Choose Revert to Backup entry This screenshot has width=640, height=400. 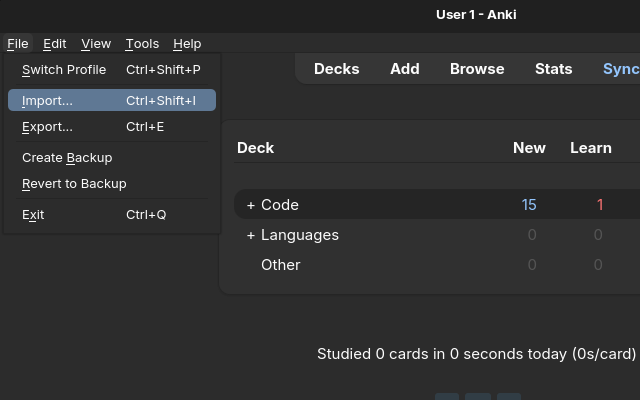tap(74, 184)
